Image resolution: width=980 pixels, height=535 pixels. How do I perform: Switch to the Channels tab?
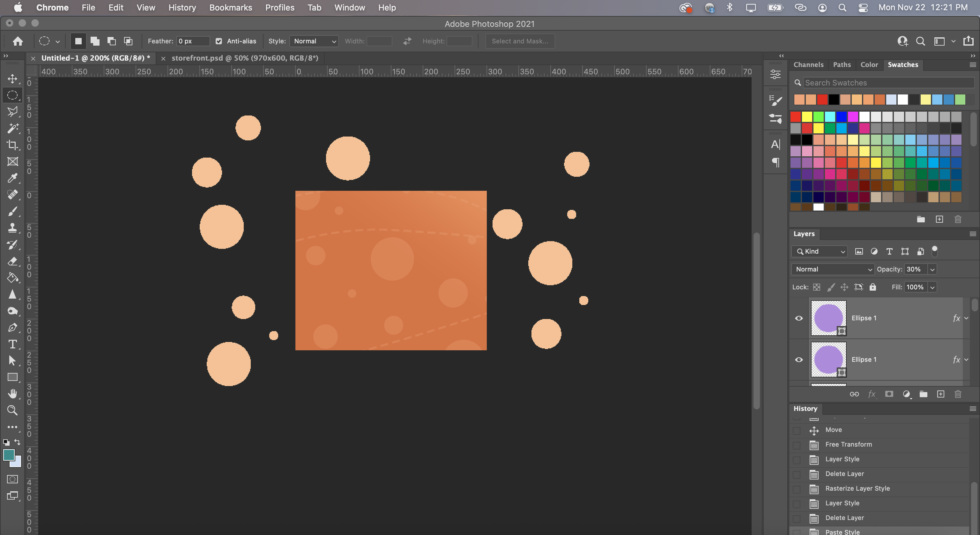[x=808, y=65]
